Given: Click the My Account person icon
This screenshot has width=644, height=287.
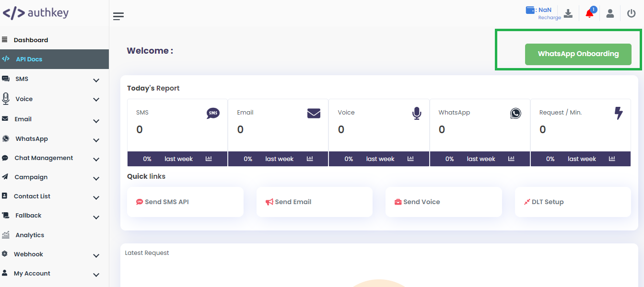Looking at the screenshot, I should coord(5,273).
